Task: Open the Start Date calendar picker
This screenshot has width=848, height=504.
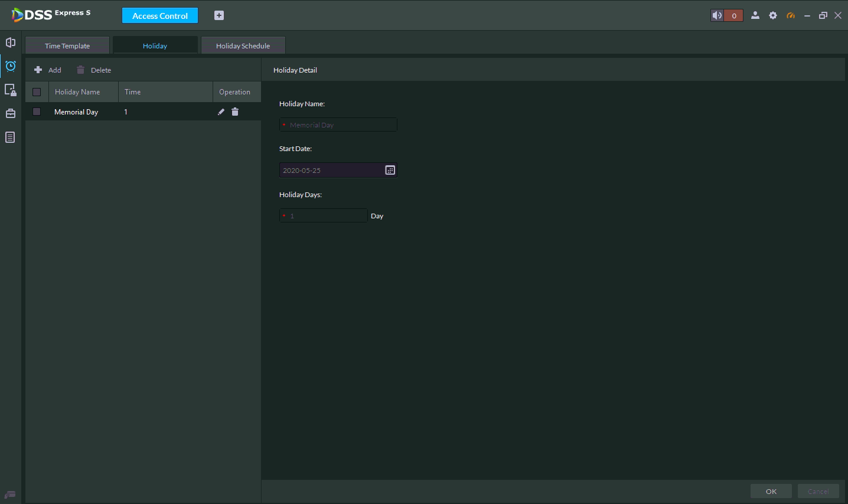Action: [390, 170]
